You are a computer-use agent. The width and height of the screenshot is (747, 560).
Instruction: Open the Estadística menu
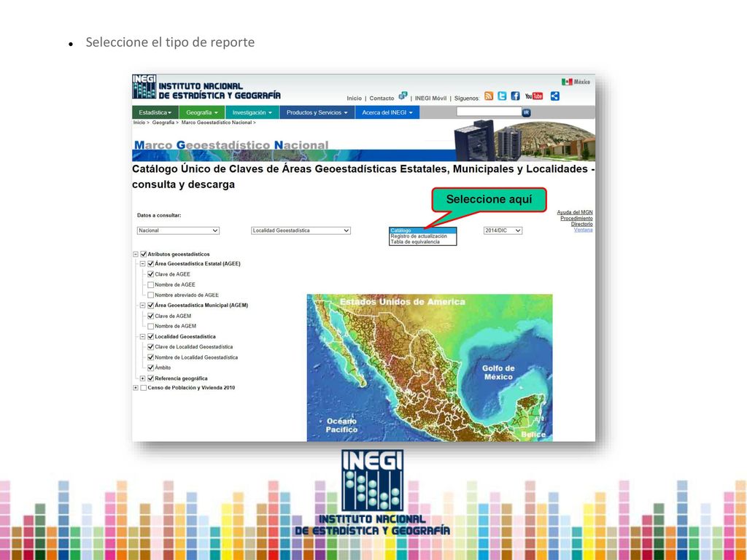click(155, 112)
